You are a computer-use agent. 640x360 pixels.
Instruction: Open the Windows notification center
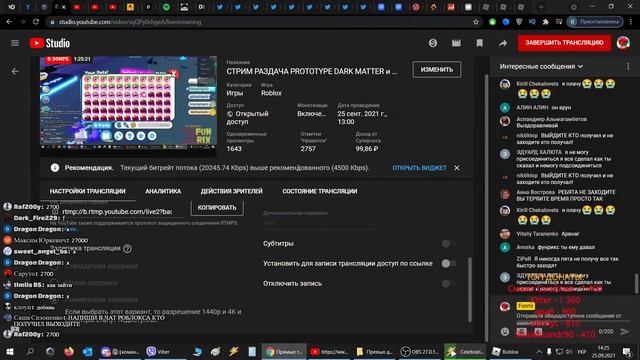627,351
